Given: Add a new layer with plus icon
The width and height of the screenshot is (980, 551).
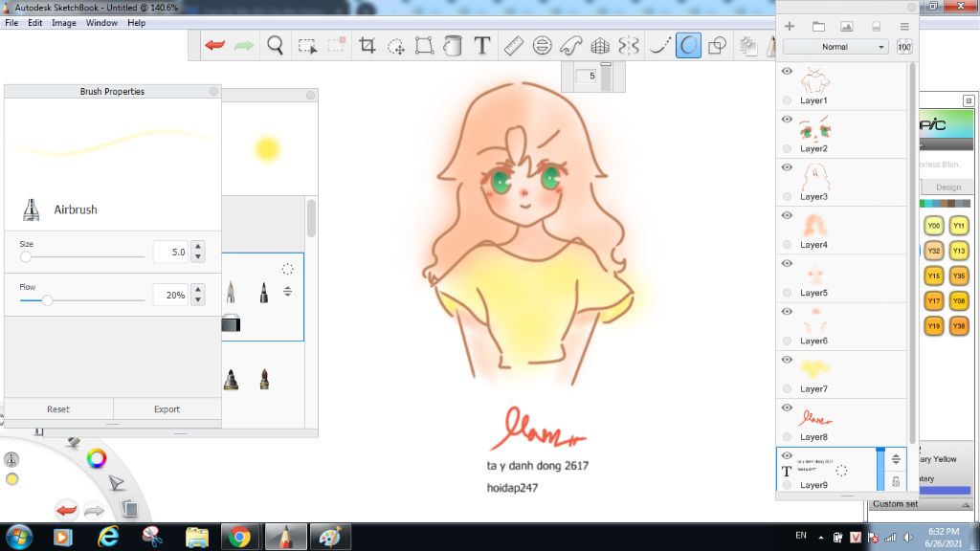Looking at the screenshot, I should [x=790, y=26].
